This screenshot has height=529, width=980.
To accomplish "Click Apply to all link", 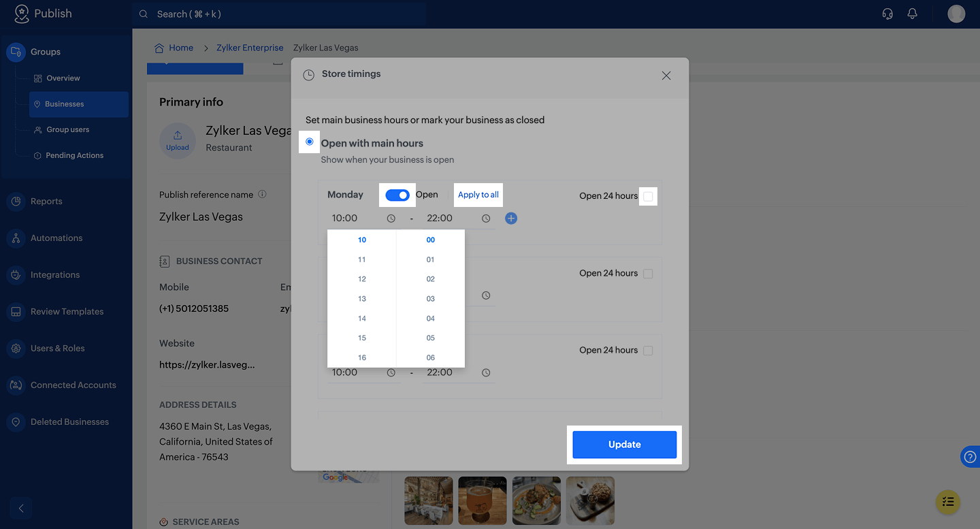I will click(478, 195).
